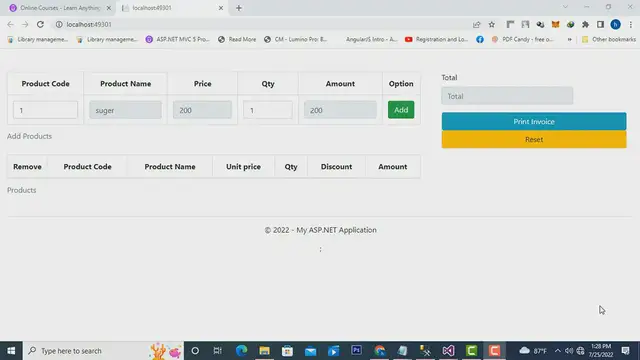The width and height of the screenshot is (640, 360).
Task: Share this page icon
Action: (x=476, y=24)
